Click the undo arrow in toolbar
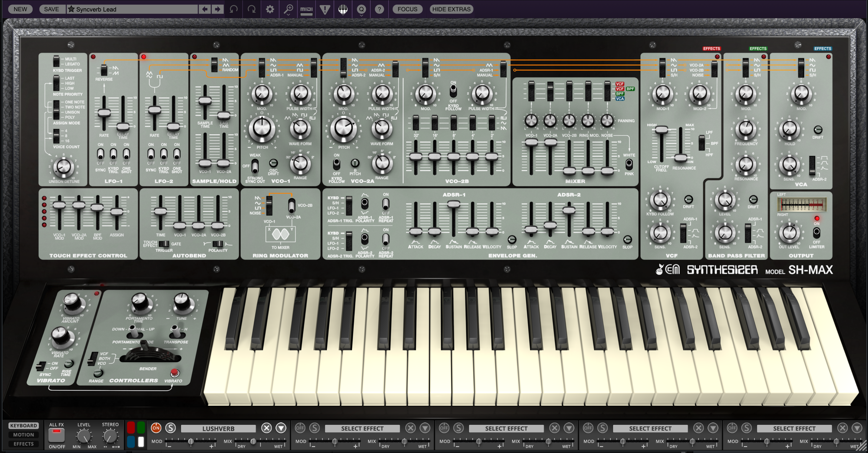The height and width of the screenshot is (453, 868). 233,9
